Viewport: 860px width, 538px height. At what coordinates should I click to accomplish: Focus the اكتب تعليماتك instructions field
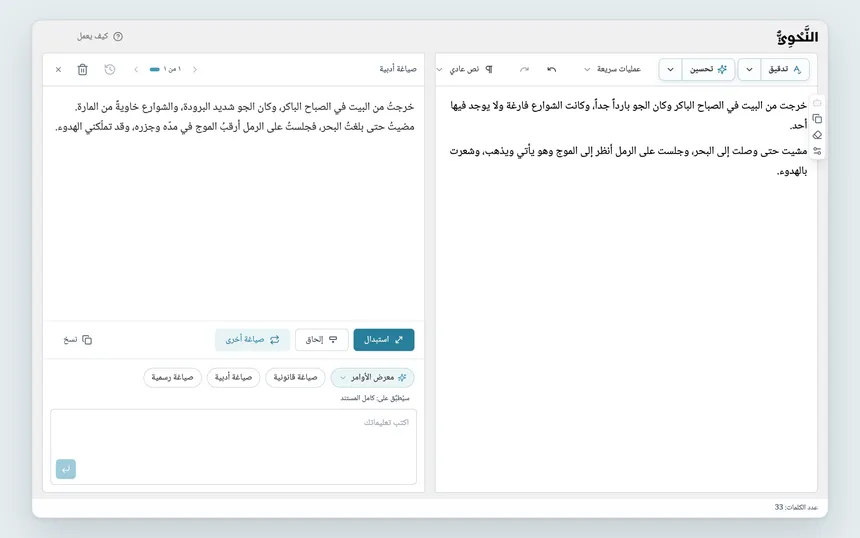click(234, 447)
